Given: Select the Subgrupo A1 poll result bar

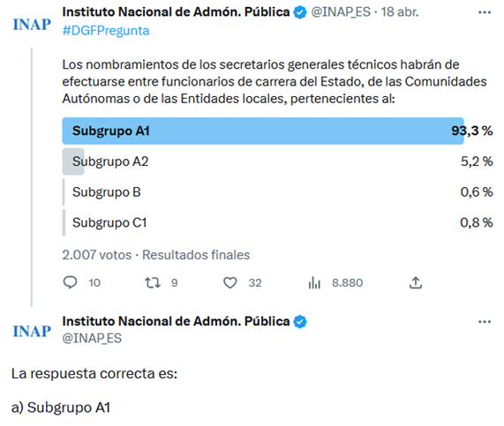Looking at the screenshot, I should tap(277, 131).
